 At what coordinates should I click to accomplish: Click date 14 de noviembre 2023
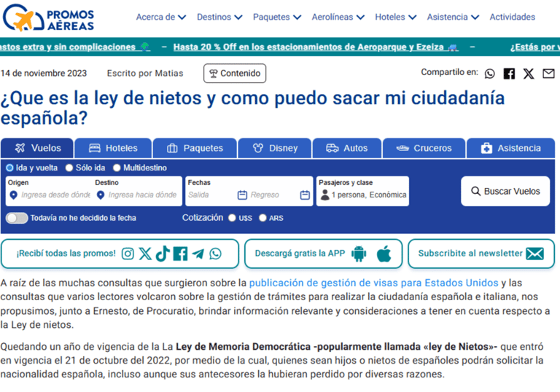pos(44,73)
